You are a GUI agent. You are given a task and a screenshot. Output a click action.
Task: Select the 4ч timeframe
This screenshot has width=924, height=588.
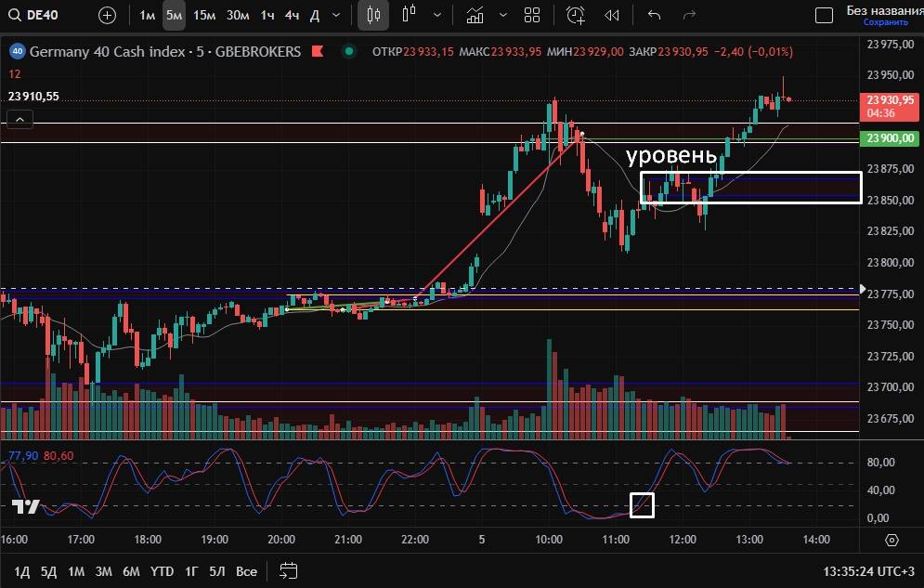click(292, 15)
